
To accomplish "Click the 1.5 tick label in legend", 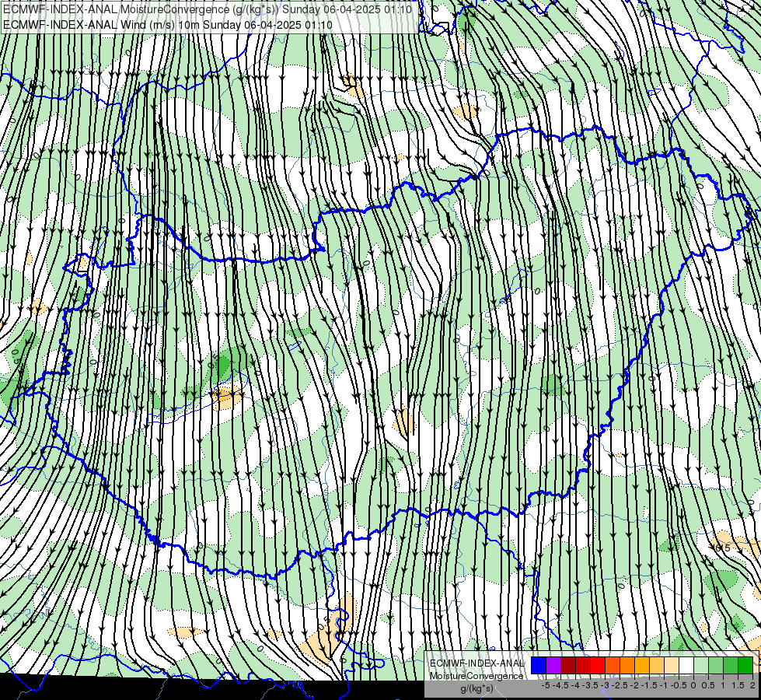I will click(x=738, y=685).
